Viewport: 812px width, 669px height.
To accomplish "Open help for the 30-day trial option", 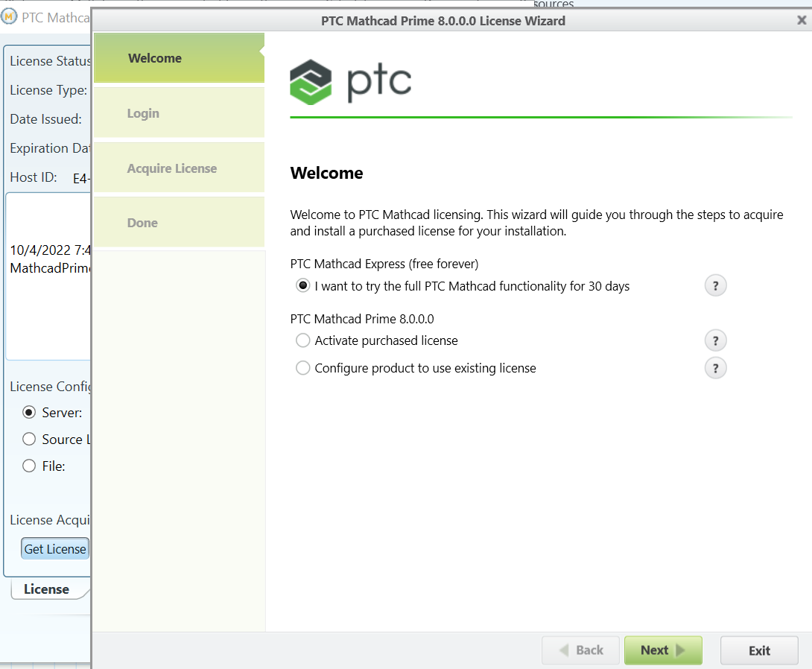I will (715, 285).
